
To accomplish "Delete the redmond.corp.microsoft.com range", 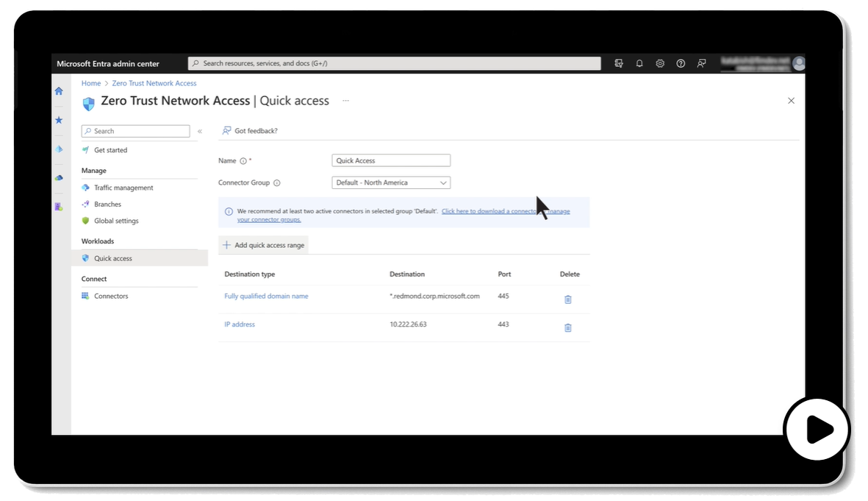I will 567,299.
